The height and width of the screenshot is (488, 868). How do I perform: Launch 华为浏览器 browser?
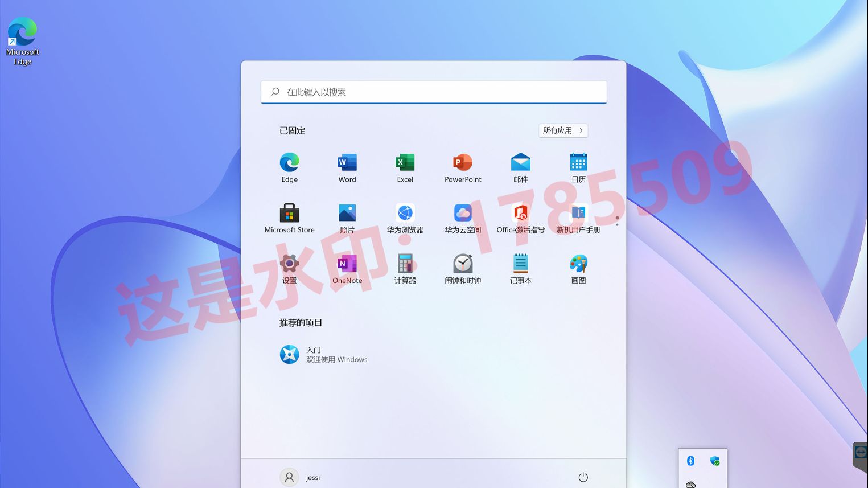click(405, 219)
